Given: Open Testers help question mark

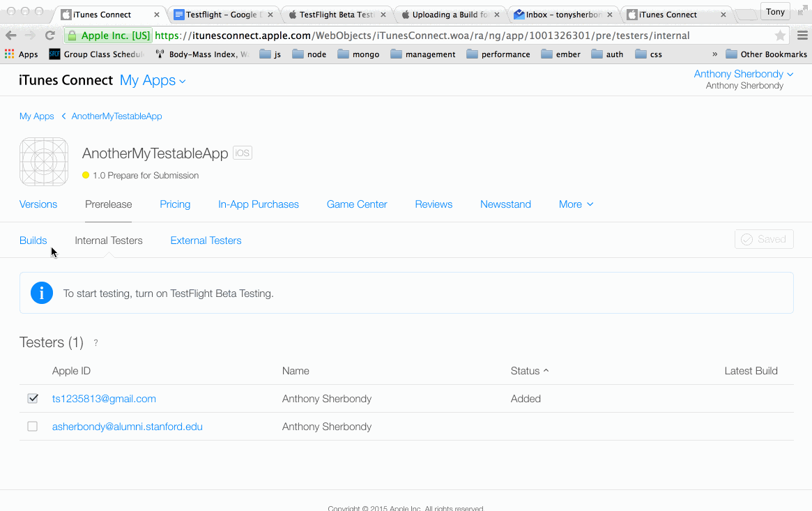Looking at the screenshot, I should click(95, 343).
